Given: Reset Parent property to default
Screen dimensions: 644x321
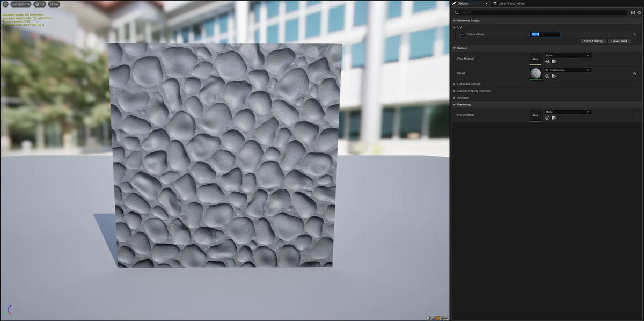Looking at the screenshot, I should coord(635,74).
